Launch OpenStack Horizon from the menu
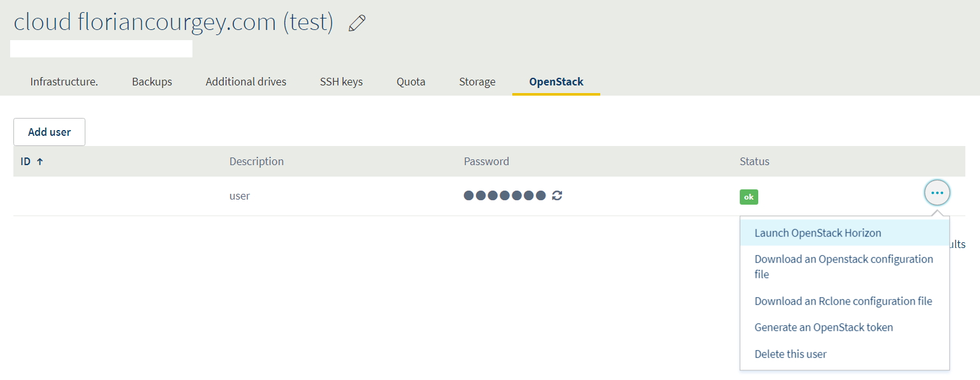This screenshot has width=980, height=380. click(818, 233)
